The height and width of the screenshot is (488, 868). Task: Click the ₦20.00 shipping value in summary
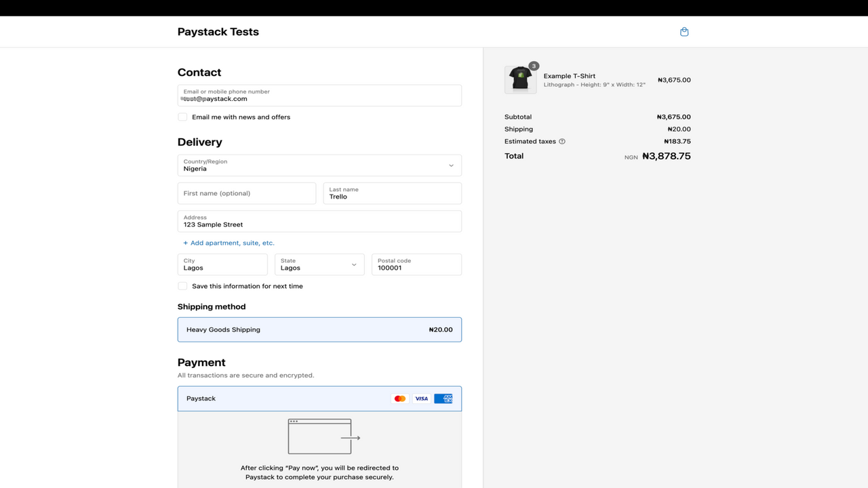(679, 129)
